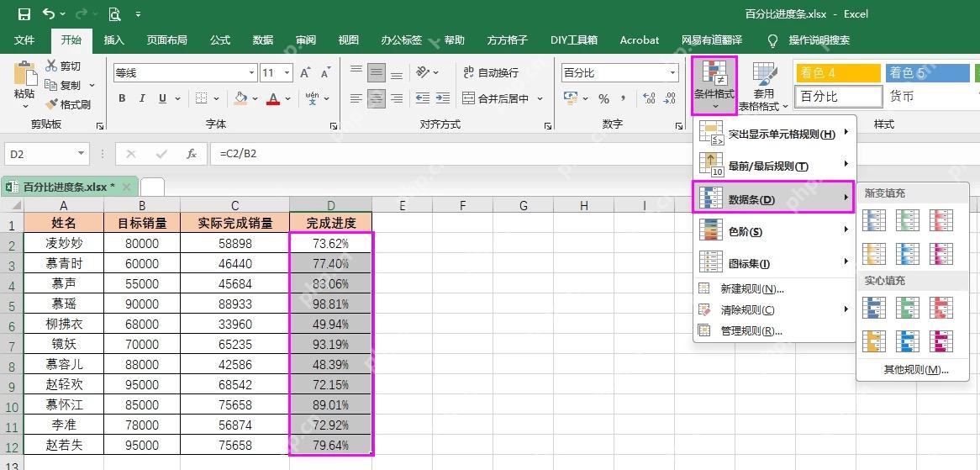The height and width of the screenshot is (470, 980).
Task: Toggle center horizontal alignment
Action: pyautogui.click(x=377, y=98)
